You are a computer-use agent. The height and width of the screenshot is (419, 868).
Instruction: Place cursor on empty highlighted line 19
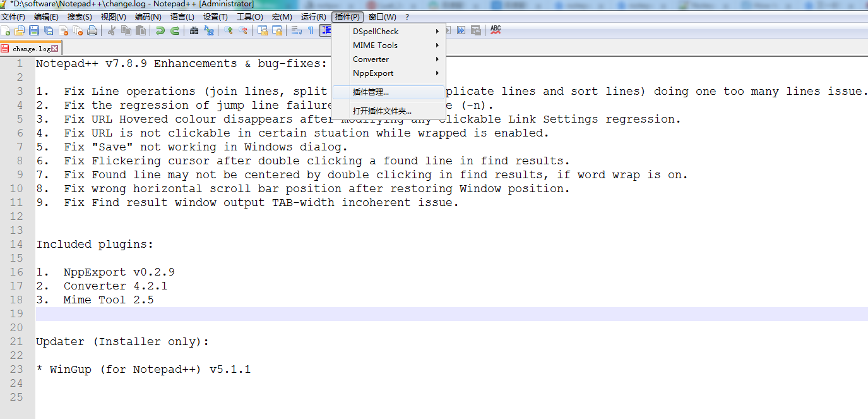[451, 313]
